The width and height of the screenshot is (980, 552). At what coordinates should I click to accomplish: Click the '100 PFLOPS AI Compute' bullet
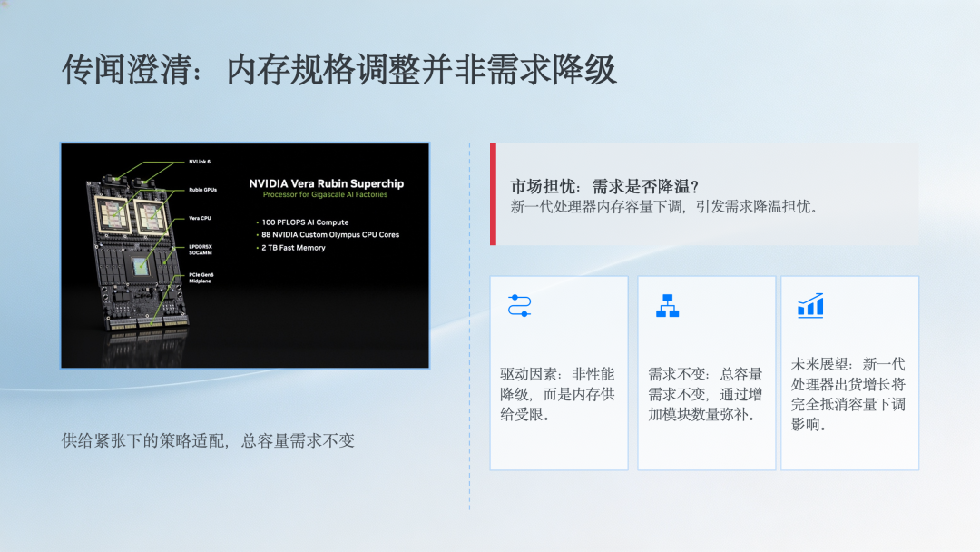pyautogui.click(x=304, y=222)
